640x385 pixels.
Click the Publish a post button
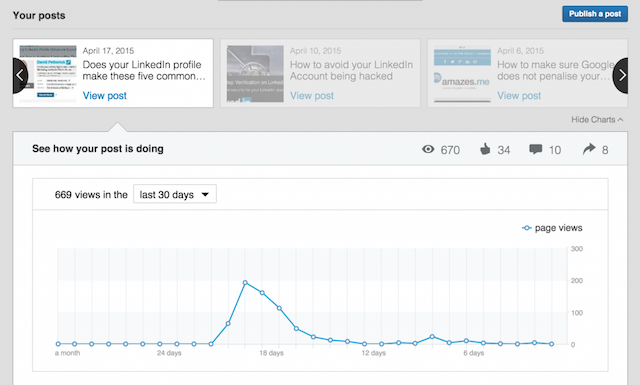[x=595, y=14]
